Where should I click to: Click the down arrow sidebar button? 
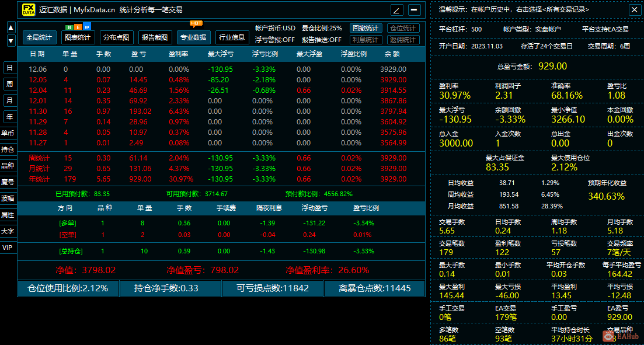coord(11,41)
